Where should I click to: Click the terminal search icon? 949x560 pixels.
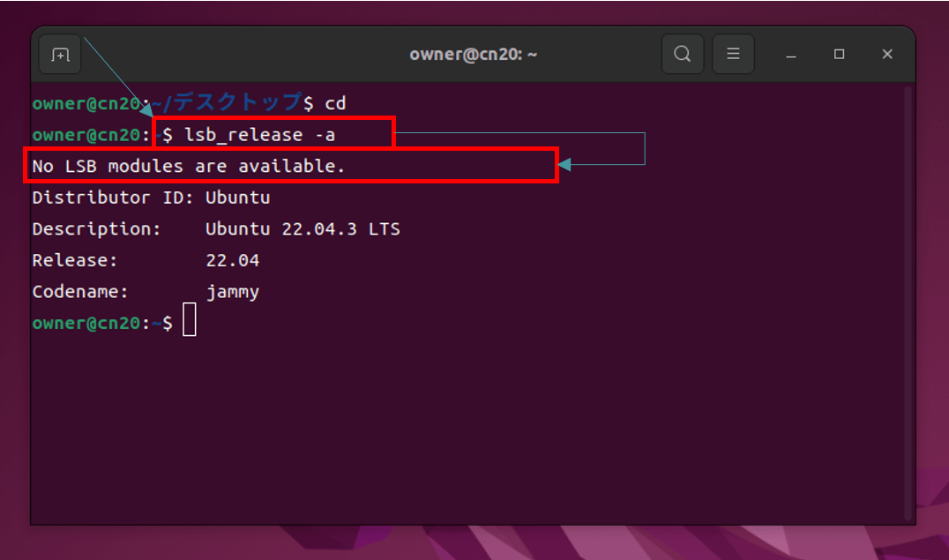(x=682, y=55)
